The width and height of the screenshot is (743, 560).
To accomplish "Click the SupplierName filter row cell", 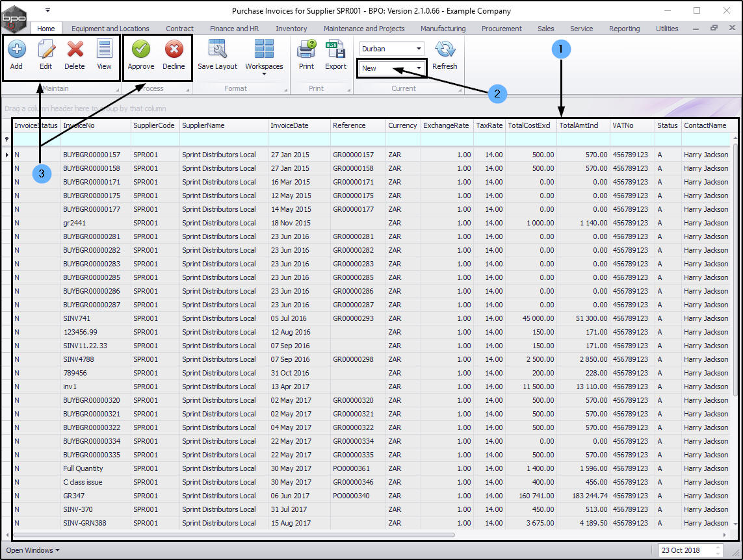I will pyautogui.click(x=224, y=139).
